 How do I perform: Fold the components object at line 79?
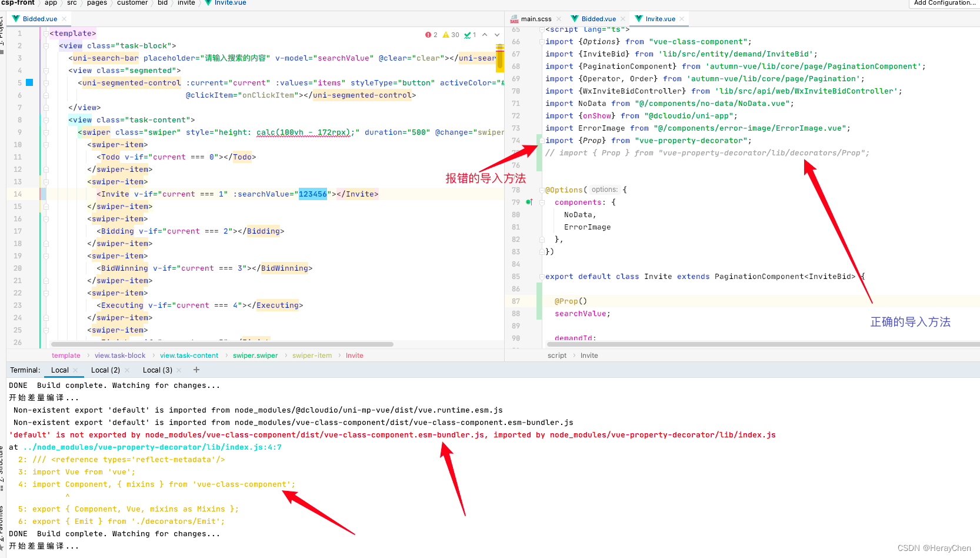click(x=542, y=202)
